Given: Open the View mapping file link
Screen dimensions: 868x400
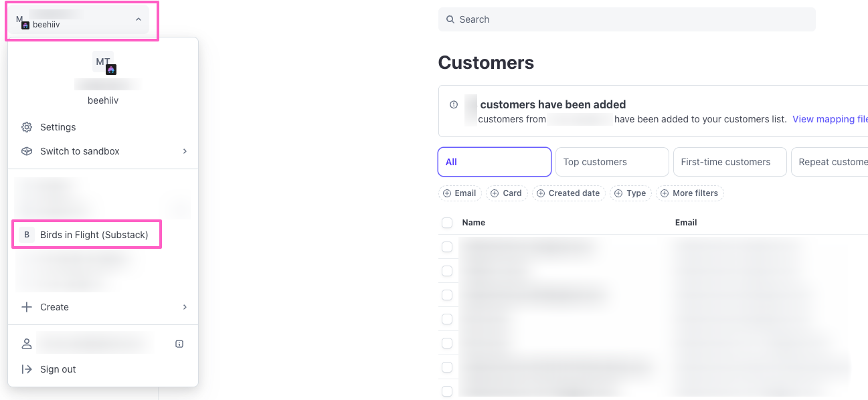Looking at the screenshot, I should pos(830,119).
